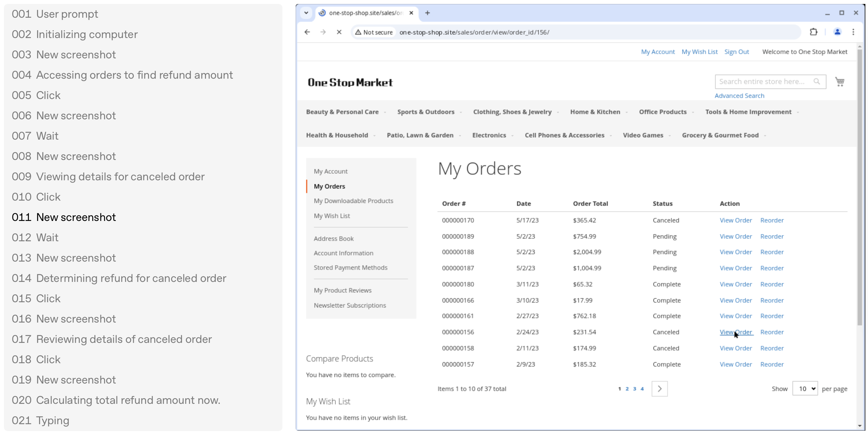
Task: Stop page loading with X button
Action: pos(339,32)
